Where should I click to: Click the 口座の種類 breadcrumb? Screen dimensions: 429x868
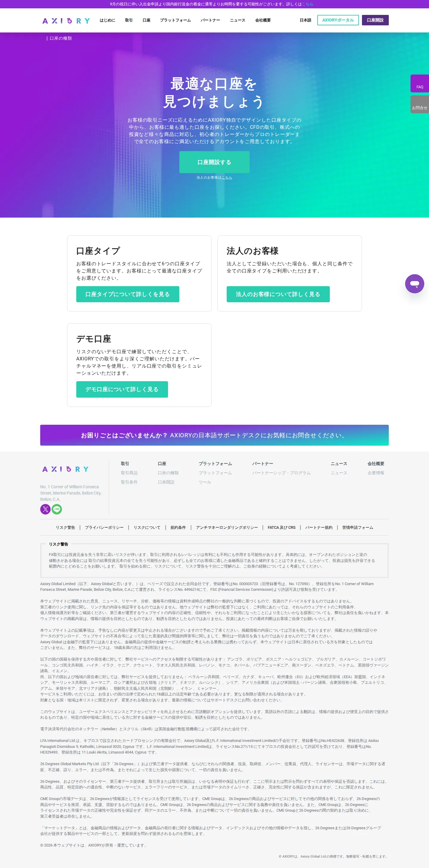(60, 38)
